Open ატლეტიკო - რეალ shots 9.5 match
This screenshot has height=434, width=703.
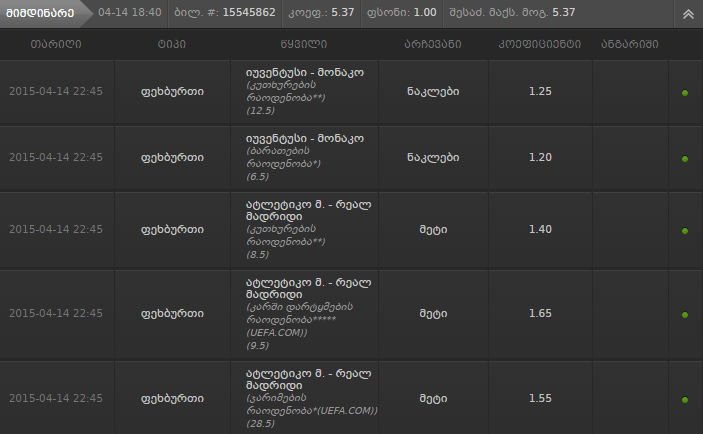(308, 288)
